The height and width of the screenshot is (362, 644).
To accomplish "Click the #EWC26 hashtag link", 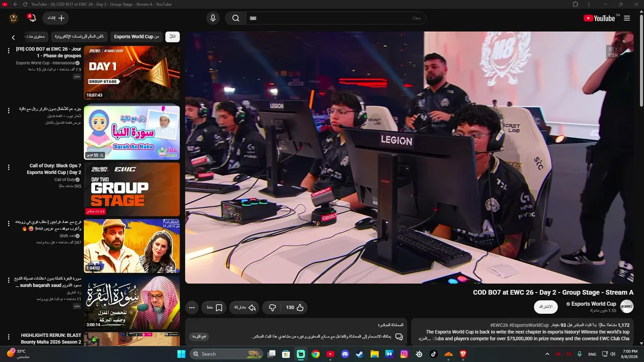I will tap(499, 325).
